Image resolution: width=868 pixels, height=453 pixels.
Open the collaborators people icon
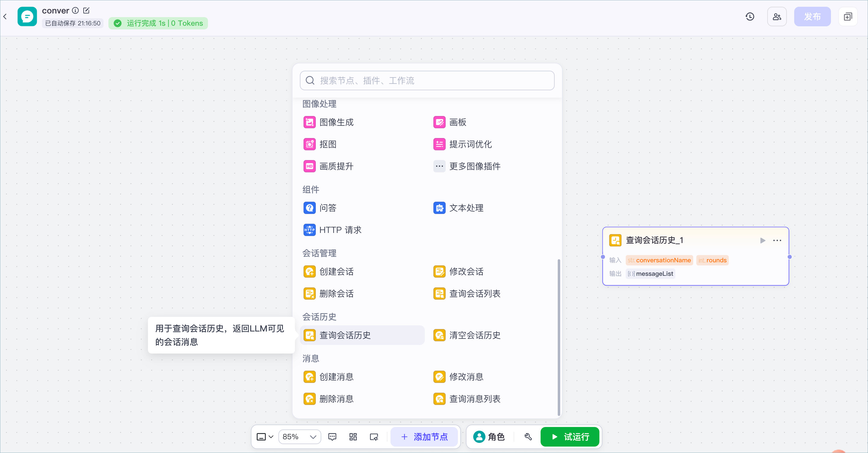click(x=777, y=17)
